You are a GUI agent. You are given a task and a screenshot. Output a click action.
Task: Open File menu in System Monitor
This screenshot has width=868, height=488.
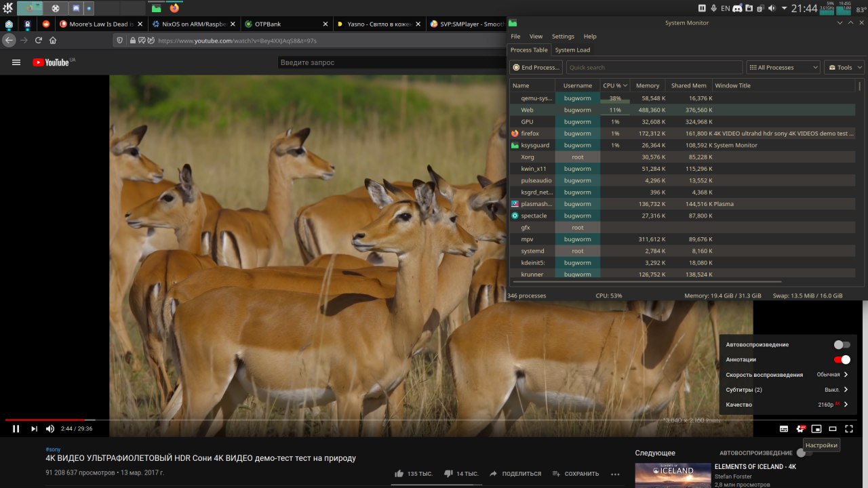515,37
